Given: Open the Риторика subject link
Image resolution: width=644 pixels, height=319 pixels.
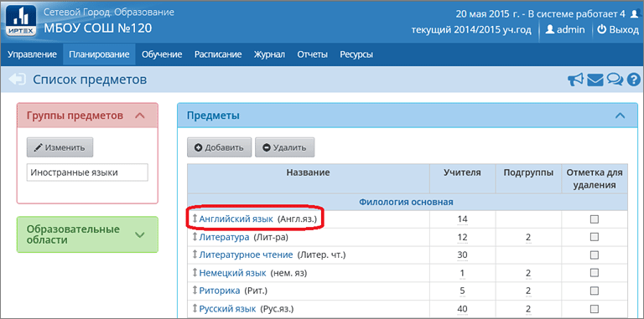Looking at the screenshot, I should 220,291.
